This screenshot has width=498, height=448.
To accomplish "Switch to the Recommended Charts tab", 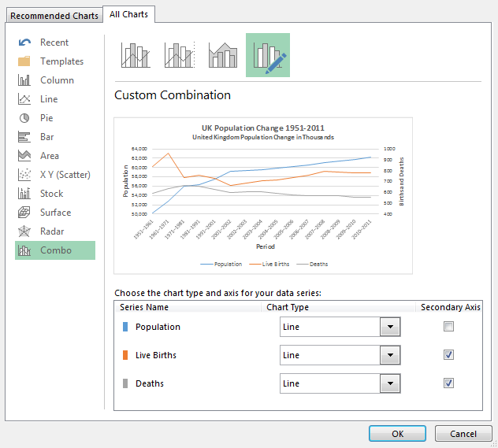I will (x=54, y=16).
